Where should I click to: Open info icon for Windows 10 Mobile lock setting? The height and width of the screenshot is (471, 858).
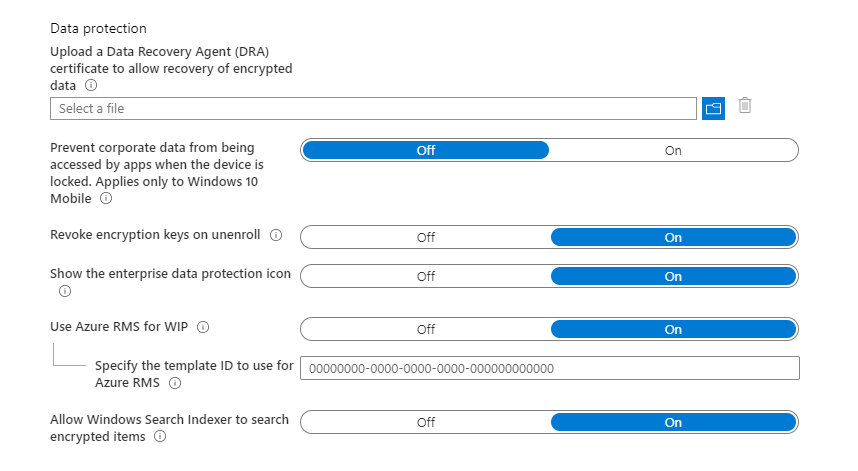tap(106, 198)
